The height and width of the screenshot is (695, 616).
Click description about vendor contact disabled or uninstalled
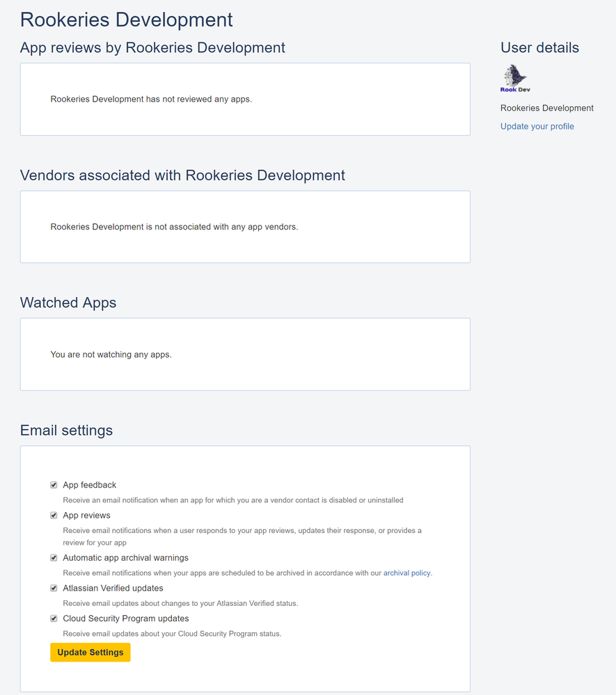point(233,500)
